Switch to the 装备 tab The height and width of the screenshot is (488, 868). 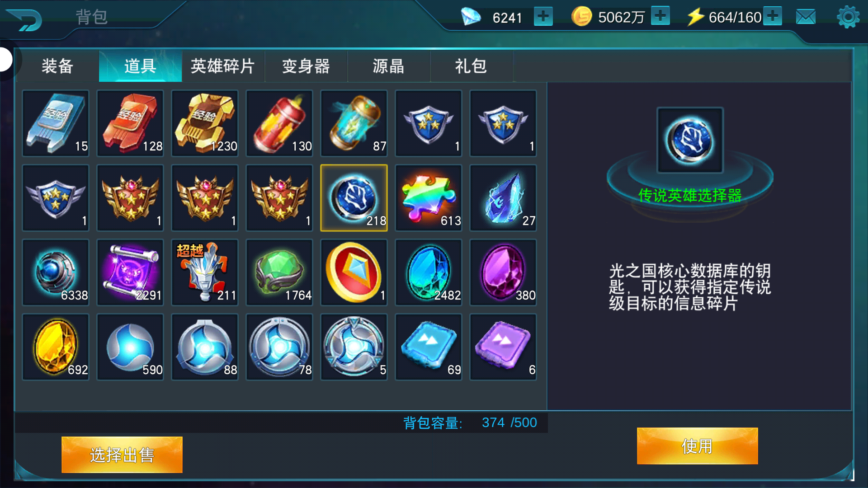tap(57, 66)
